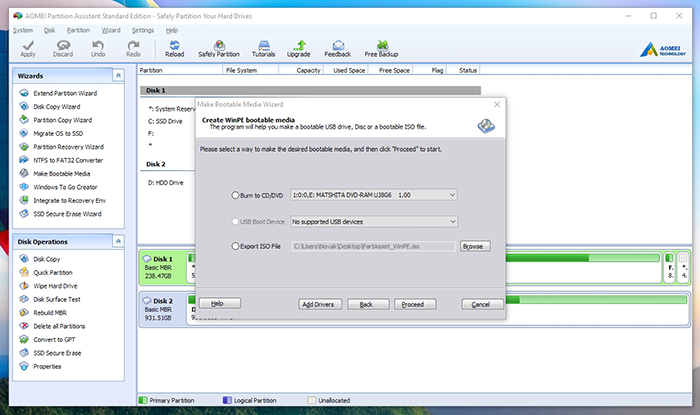Viewport: 700px width, 415px height.
Task: Select Burn to CD/DVD radio button
Action: [235, 195]
